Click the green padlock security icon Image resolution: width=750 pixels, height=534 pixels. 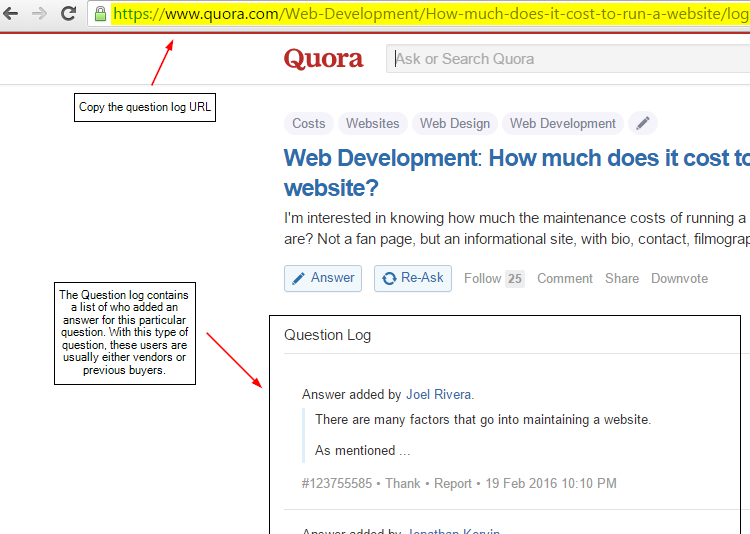(100, 13)
